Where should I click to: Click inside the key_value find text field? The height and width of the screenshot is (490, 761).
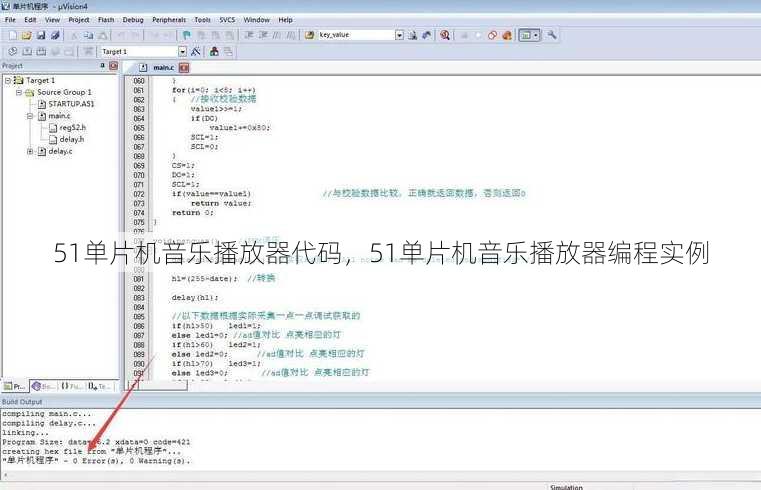pos(356,35)
